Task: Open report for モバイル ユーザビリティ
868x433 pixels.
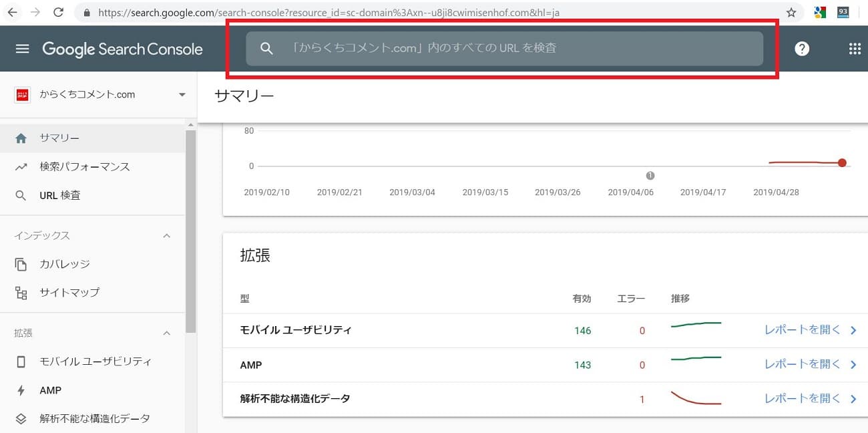Action: click(809, 329)
